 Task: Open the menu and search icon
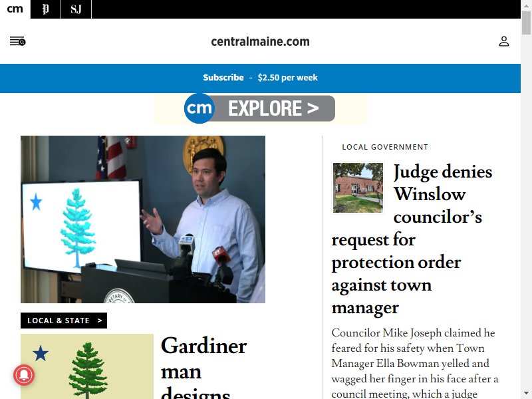[x=18, y=41]
